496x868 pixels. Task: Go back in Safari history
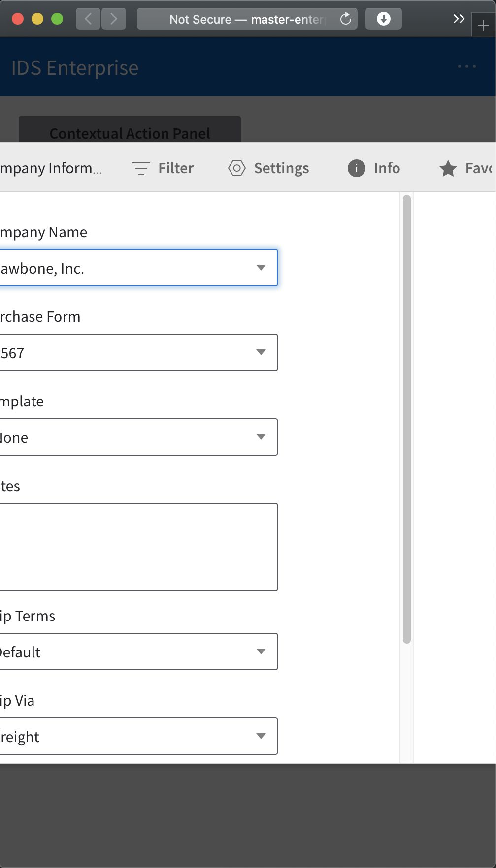88,19
